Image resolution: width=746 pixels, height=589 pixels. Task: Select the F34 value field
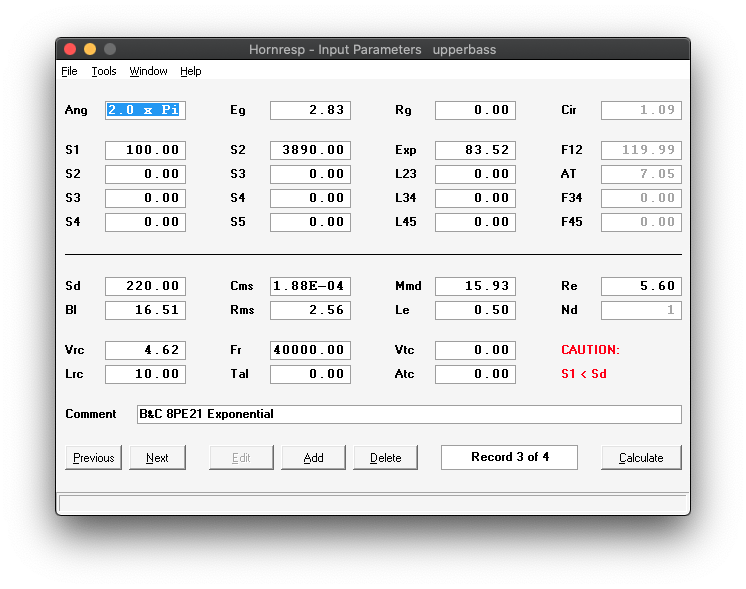(x=641, y=198)
